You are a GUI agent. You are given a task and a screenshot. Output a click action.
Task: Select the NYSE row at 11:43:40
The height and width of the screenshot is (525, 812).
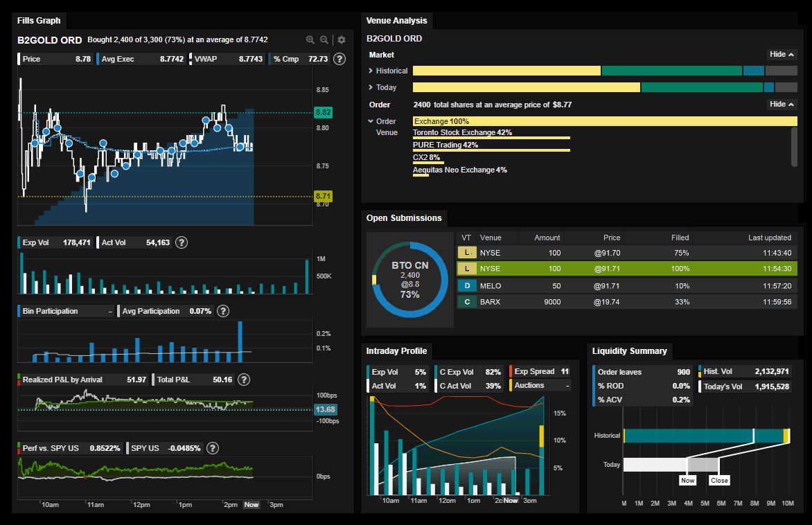626,253
